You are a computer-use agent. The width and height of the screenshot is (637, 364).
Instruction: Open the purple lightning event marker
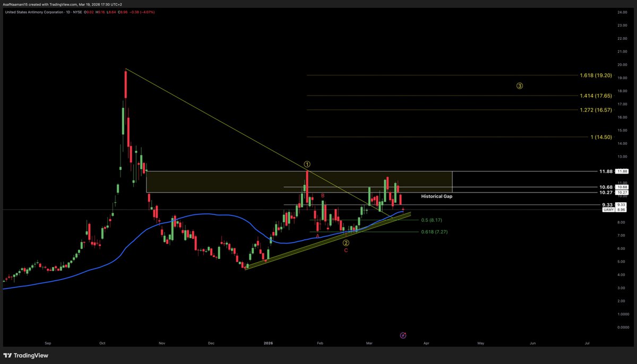coord(403,335)
